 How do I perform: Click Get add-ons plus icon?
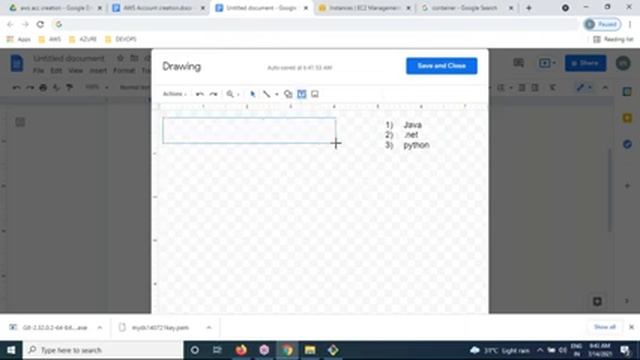tap(627, 186)
